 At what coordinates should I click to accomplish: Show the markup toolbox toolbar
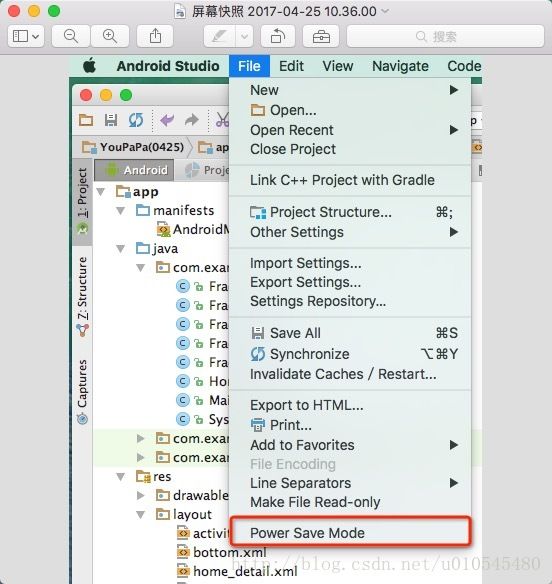(x=321, y=36)
